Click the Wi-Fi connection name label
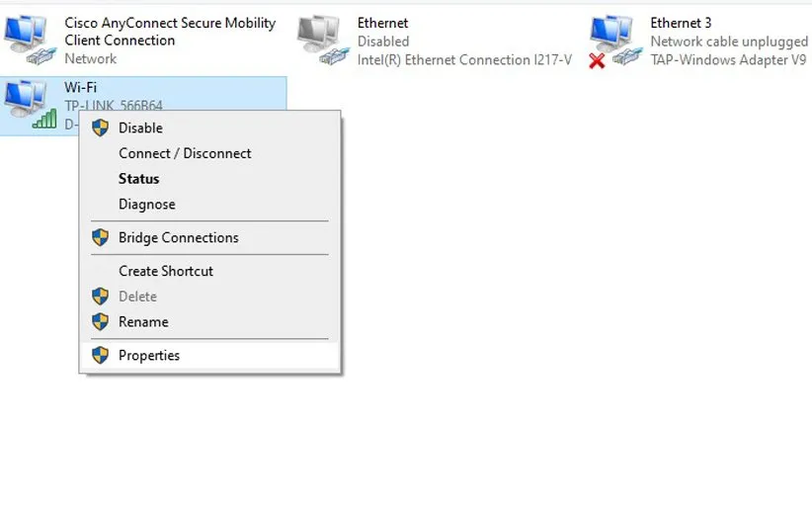Viewport: 812px width, 516px height. (x=80, y=88)
